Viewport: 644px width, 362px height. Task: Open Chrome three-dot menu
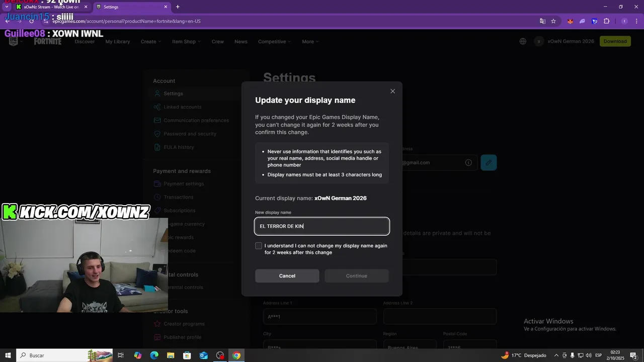coord(636,21)
